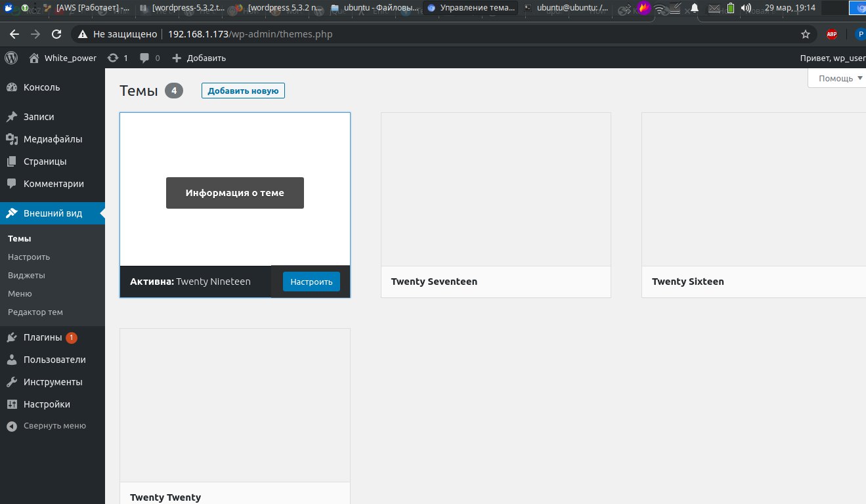This screenshot has height=504, width=866.
Task: Switch to wordpress 5.3.2 n... taskbar window
Action: [278, 9]
